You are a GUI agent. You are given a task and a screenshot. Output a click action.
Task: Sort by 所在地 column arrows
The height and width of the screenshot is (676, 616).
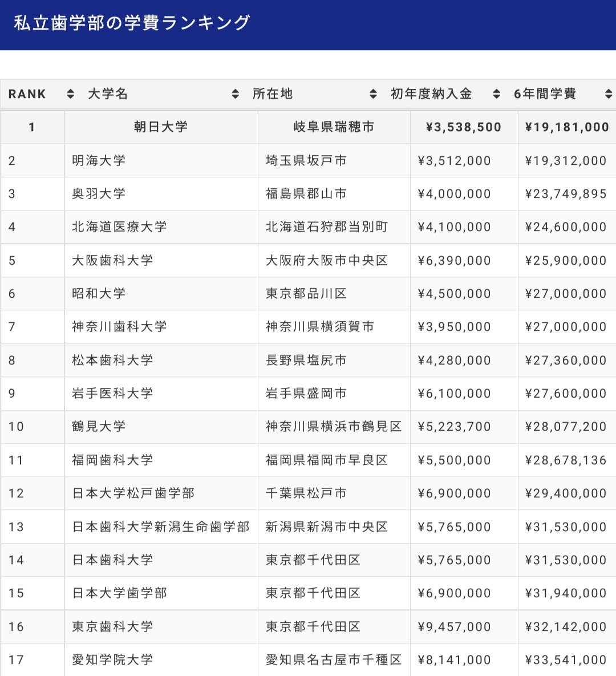tap(373, 94)
